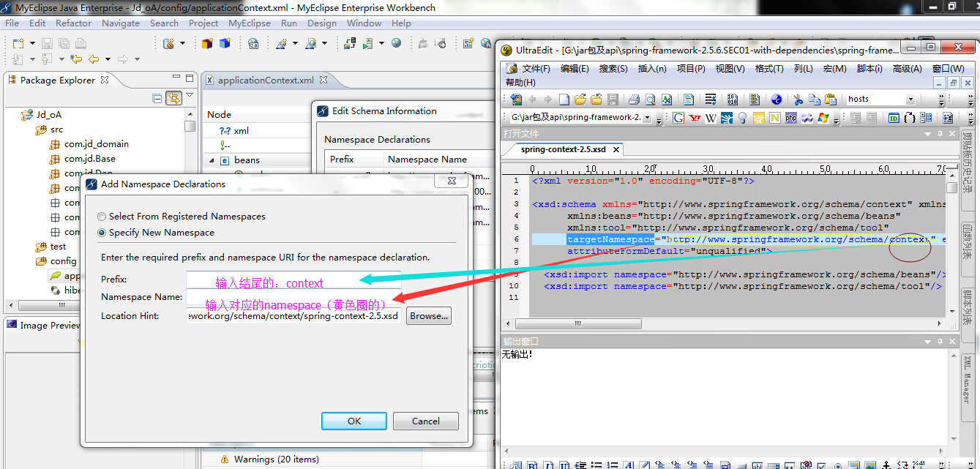This screenshot has width=980, height=469.
Task: Click the Windows flag icon in UltraEdit toolbar
Action: pyautogui.click(x=823, y=118)
